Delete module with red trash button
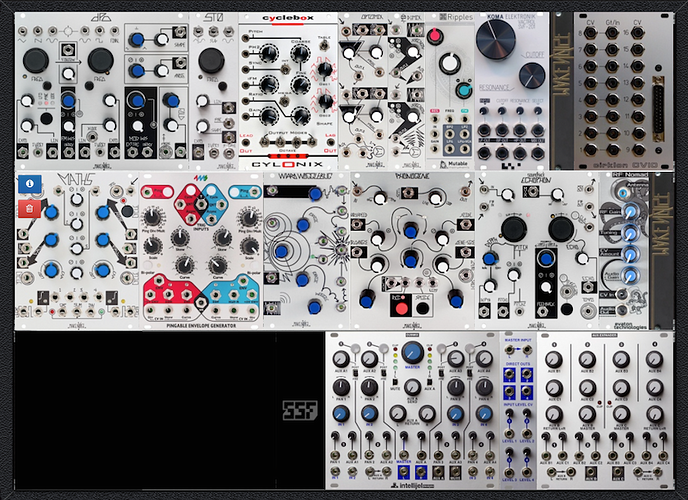 (30, 209)
